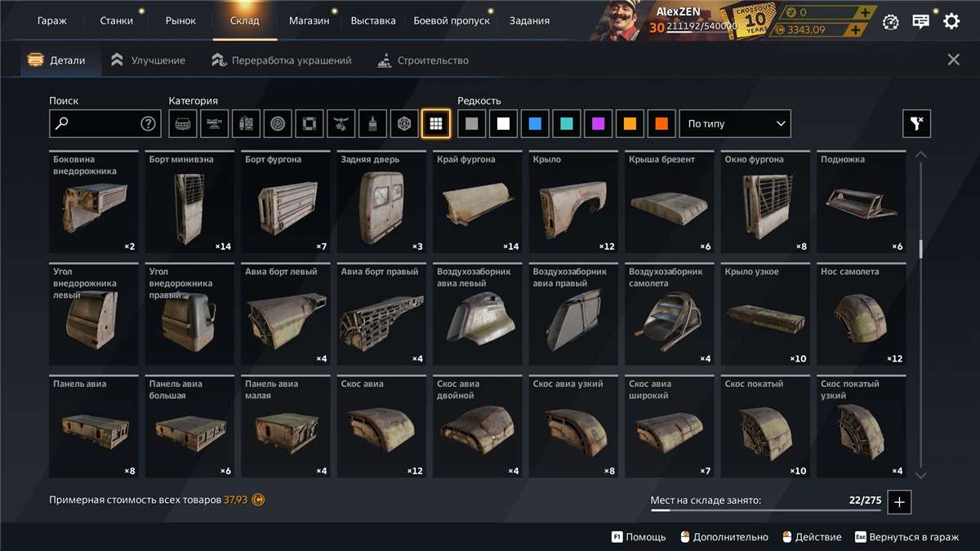
Task: Open the По типу sorting dropdown
Action: pos(735,124)
